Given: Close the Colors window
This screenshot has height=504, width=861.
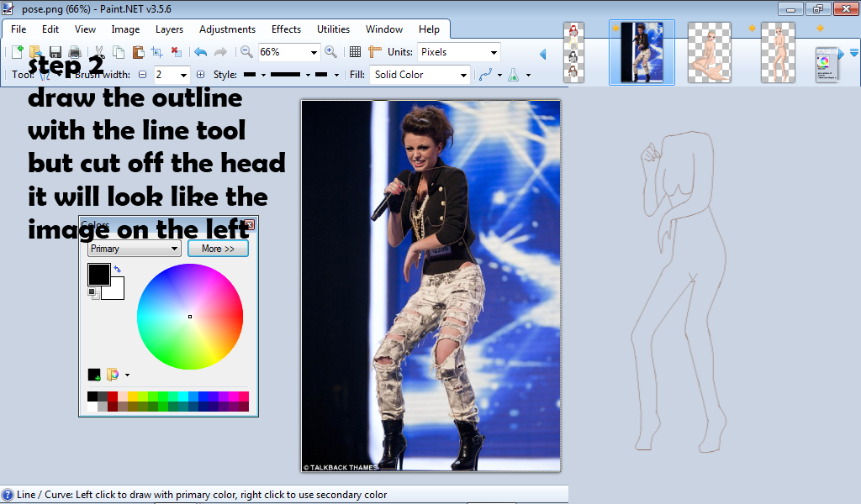Looking at the screenshot, I should (x=249, y=224).
